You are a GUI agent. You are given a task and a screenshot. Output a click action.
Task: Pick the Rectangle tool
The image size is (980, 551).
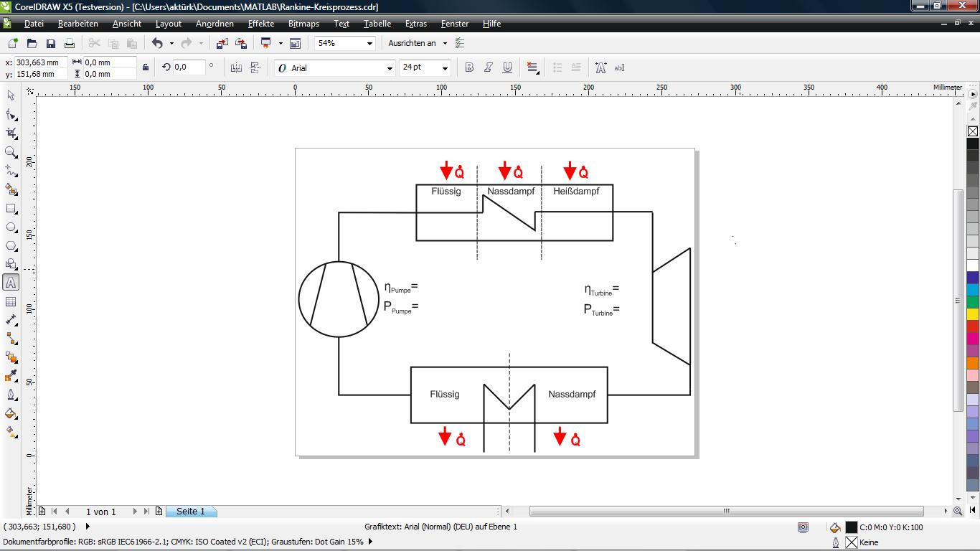pos(11,209)
